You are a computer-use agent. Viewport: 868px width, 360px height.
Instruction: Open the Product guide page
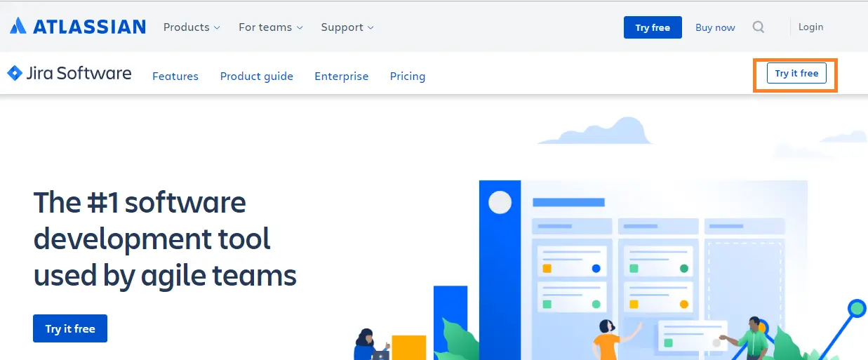[x=257, y=76]
